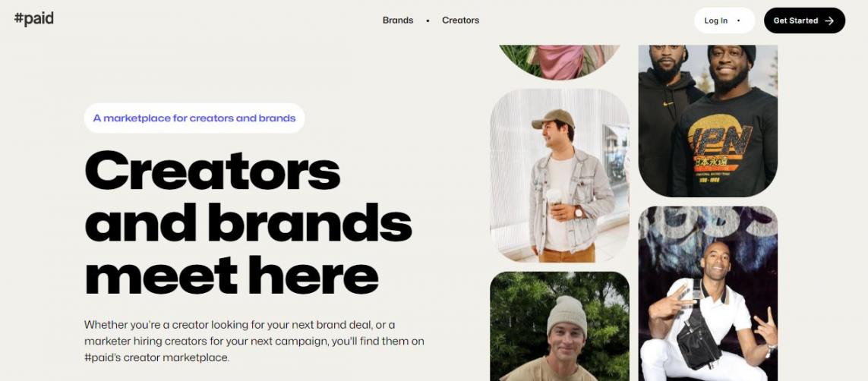Click the paragraph about #paid's creator marketplace
This screenshot has height=381, width=868.
pos(254,342)
